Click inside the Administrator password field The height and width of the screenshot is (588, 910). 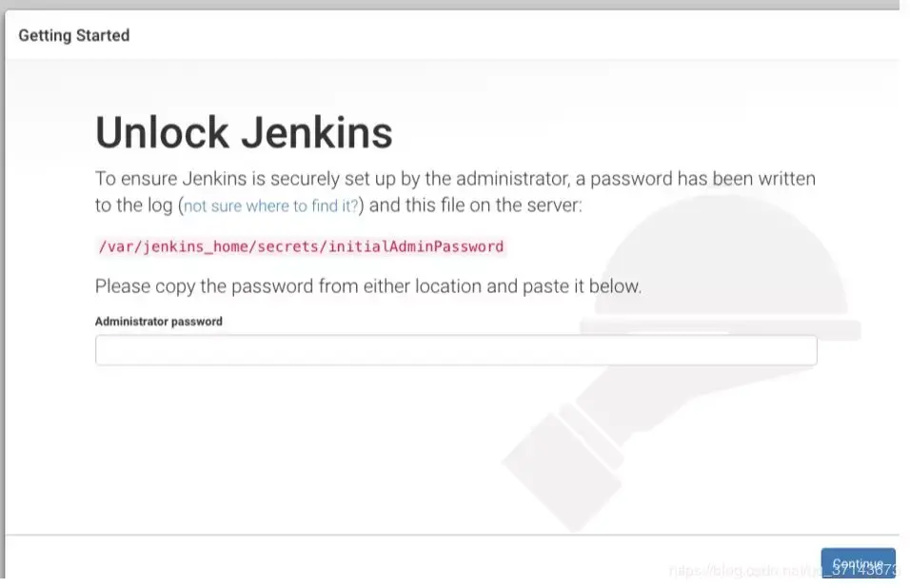pos(455,350)
